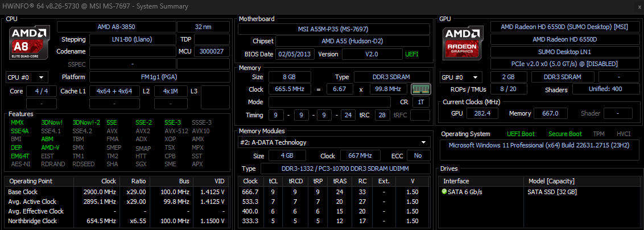Click the green 'AMD-V' feature label

click(x=50, y=147)
